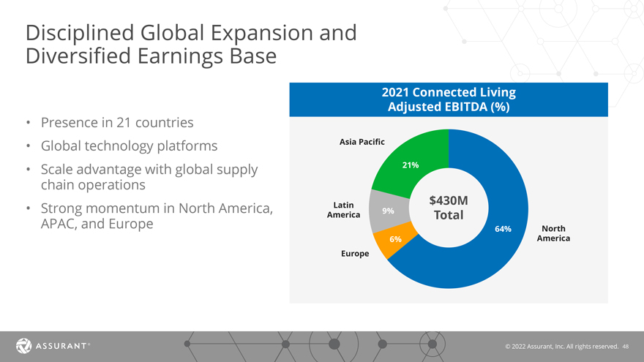This screenshot has width=644, height=362.
Task: Click the 6% data label
Action: coord(395,239)
